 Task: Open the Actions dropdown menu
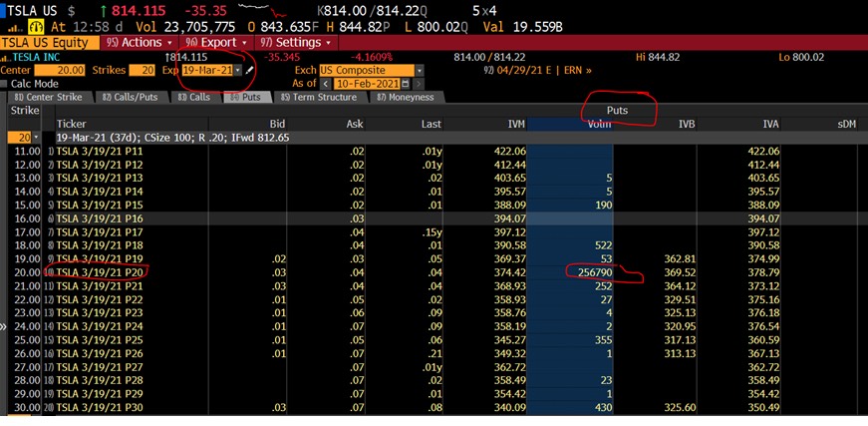pos(141,43)
